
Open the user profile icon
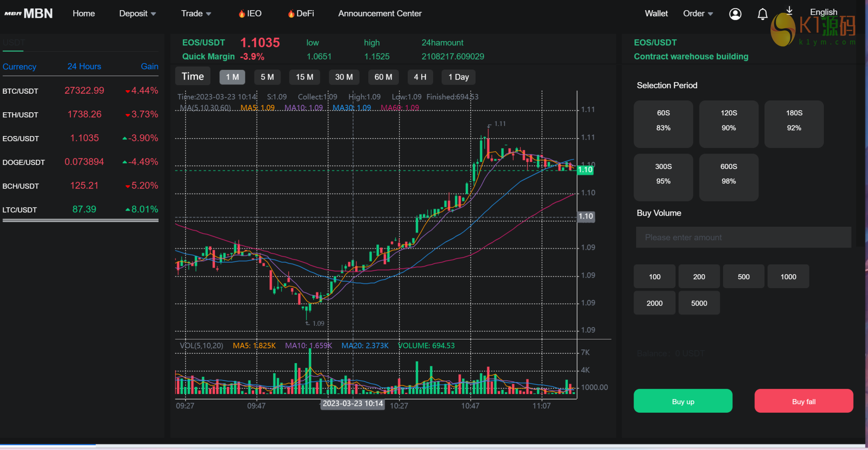point(735,14)
